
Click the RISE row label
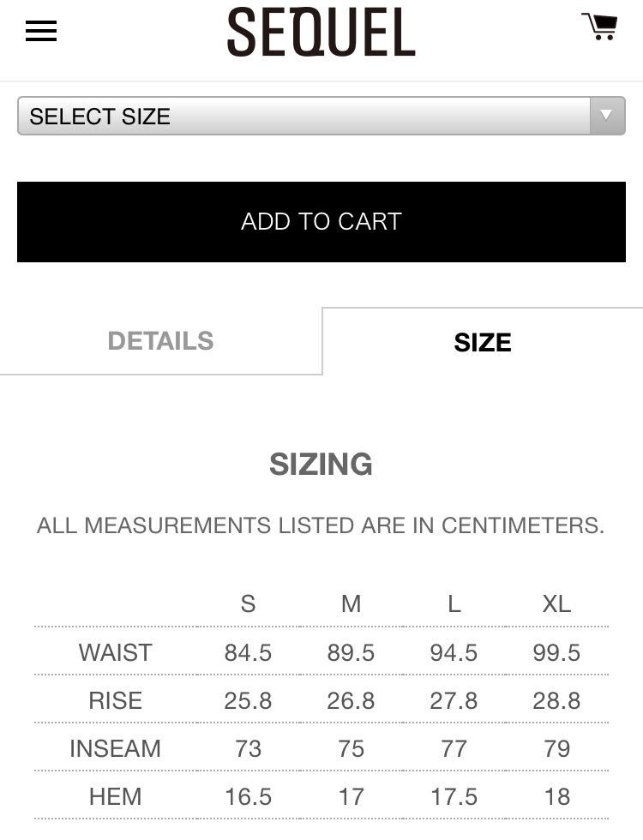pos(115,701)
